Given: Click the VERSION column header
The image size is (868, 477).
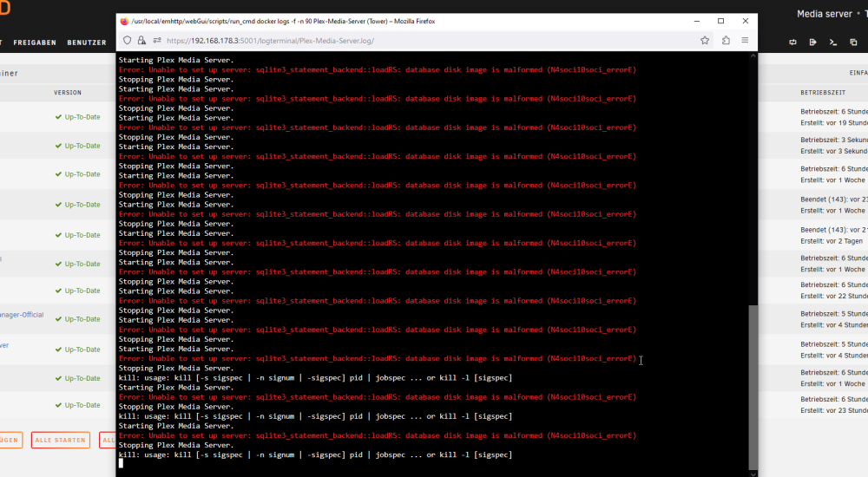Looking at the screenshot, I should [x=68, y=93].
